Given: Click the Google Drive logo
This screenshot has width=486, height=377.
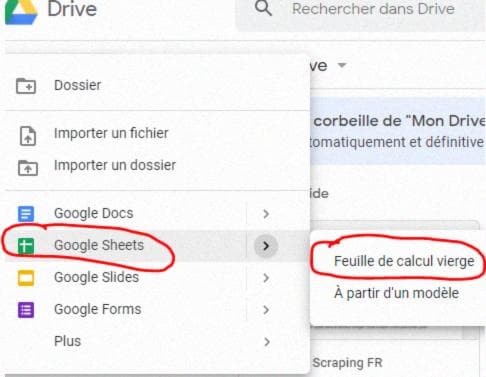Looking at the screenshot, I should 21,12.
